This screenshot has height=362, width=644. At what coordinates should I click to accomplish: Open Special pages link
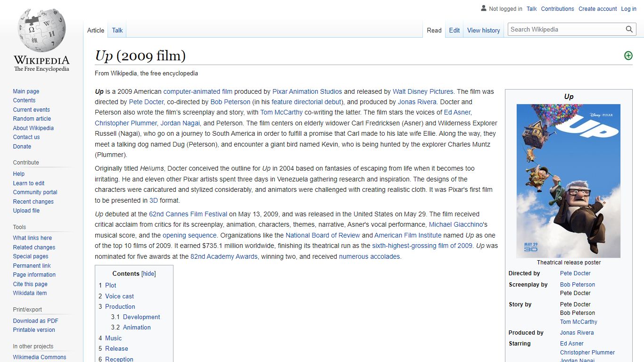pos(31,256)
